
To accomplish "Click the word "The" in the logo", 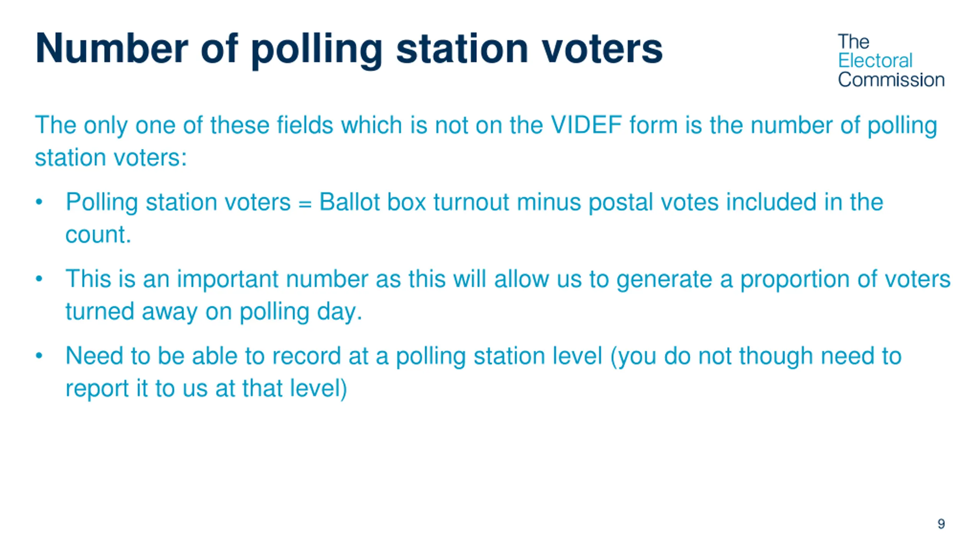I will coord(854,42).
